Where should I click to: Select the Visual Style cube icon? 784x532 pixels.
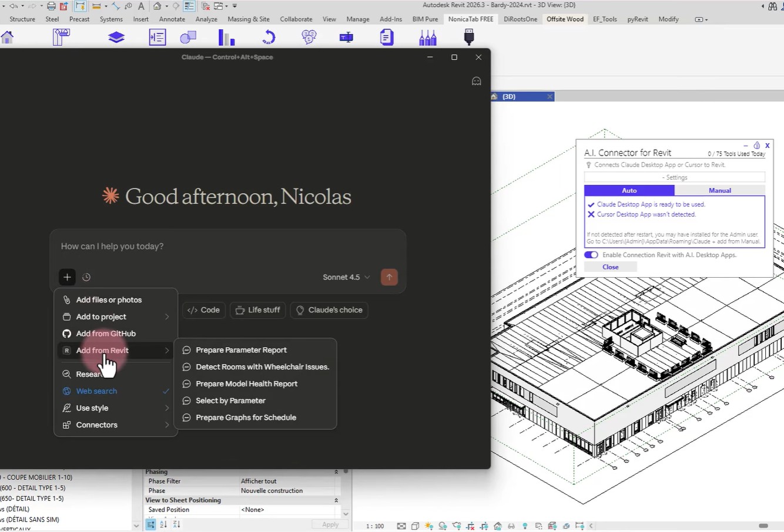tap(415, 524)
